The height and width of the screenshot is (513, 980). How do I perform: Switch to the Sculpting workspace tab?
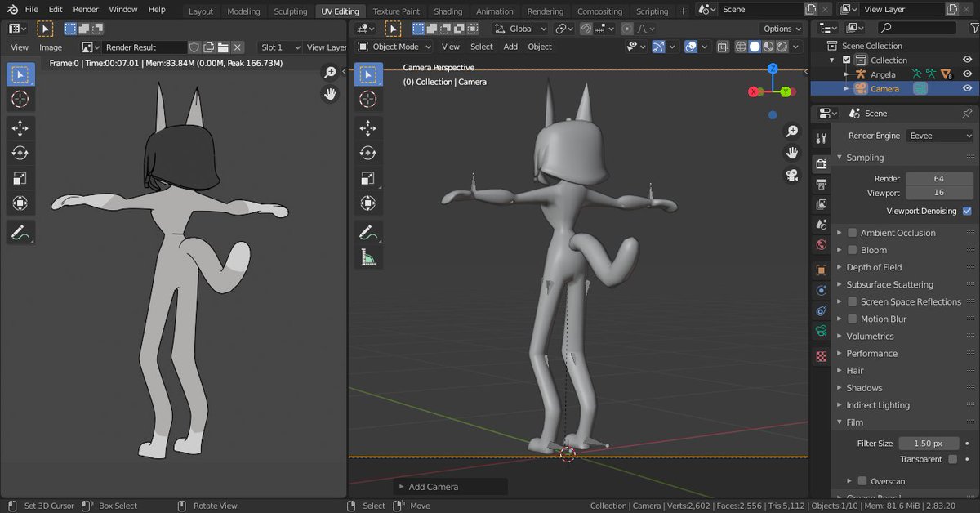pyautogui.click(x=291, y=11)
